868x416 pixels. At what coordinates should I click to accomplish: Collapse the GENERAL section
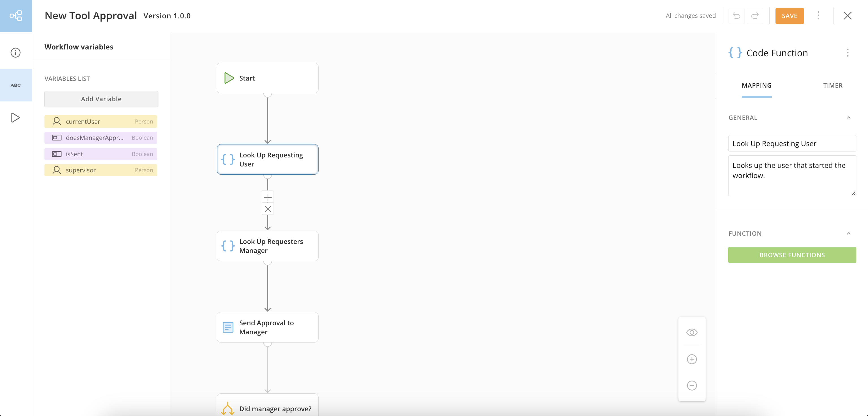[848, 118]
